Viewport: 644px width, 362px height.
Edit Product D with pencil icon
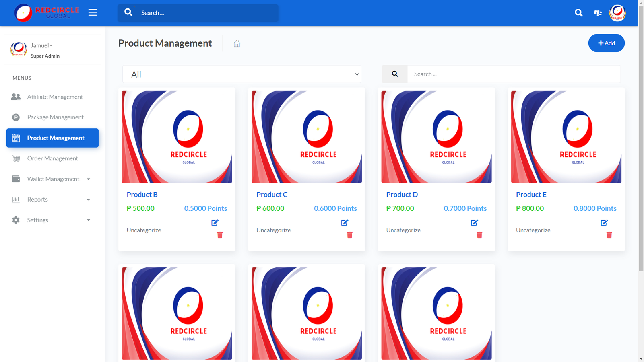click(x=475, y=222)
